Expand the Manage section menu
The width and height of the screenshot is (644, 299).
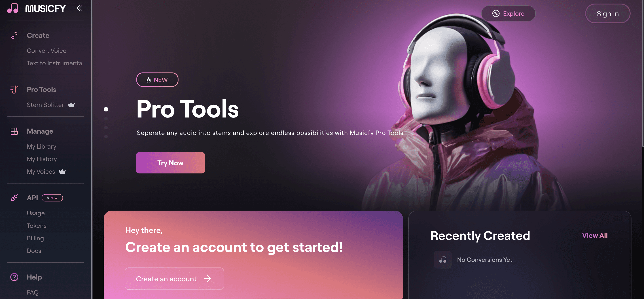39,131
